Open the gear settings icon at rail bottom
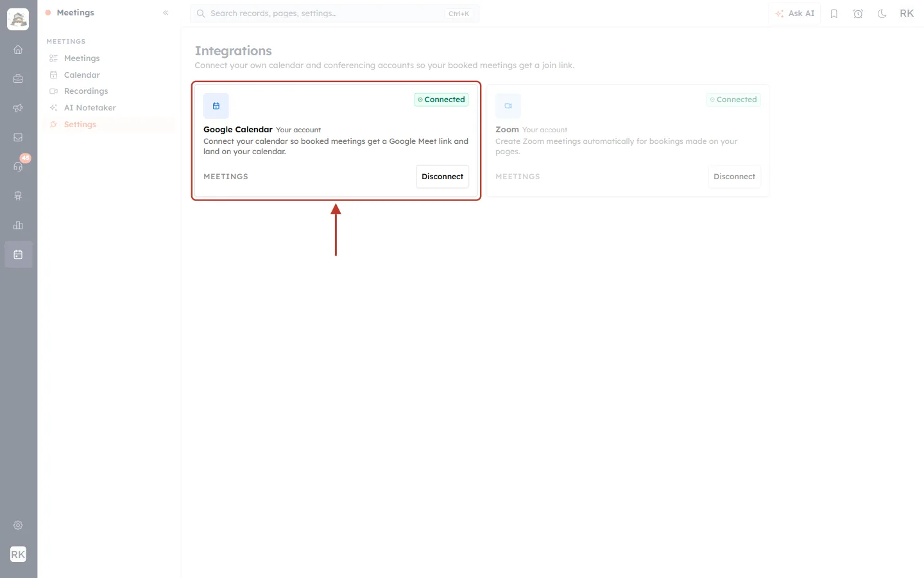The image size is (924, 578). coord(18,525)
